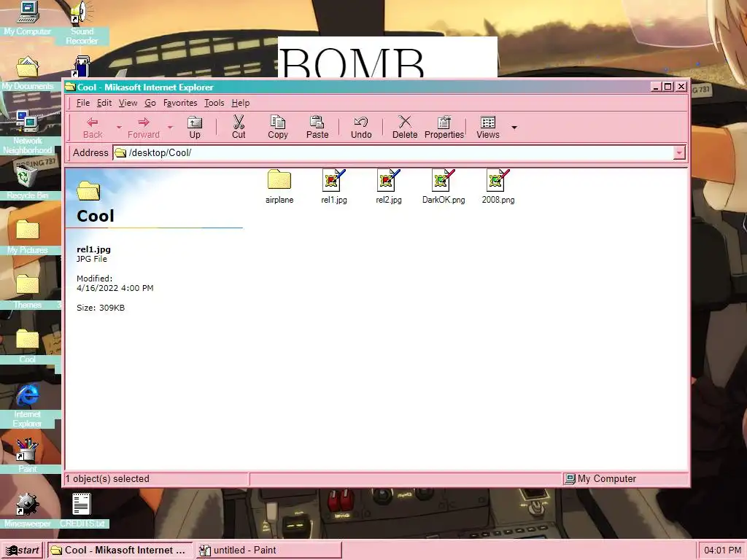Select Recycle Bin desktop icon
The height and width of the screenshot is (560, 747).
(x=28, y=182)
